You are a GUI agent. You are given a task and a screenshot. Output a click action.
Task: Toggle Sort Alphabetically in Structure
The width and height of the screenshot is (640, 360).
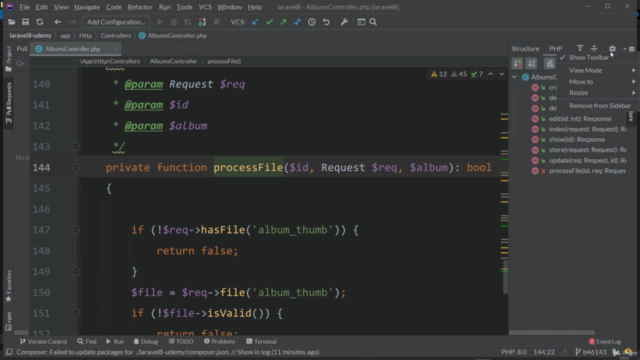pos(531,63)
